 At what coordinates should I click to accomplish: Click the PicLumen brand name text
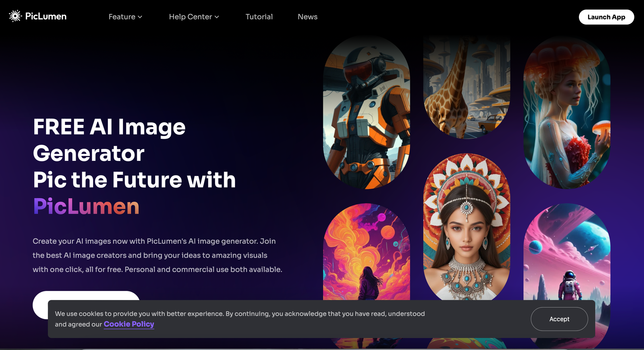tap(46, 16)
